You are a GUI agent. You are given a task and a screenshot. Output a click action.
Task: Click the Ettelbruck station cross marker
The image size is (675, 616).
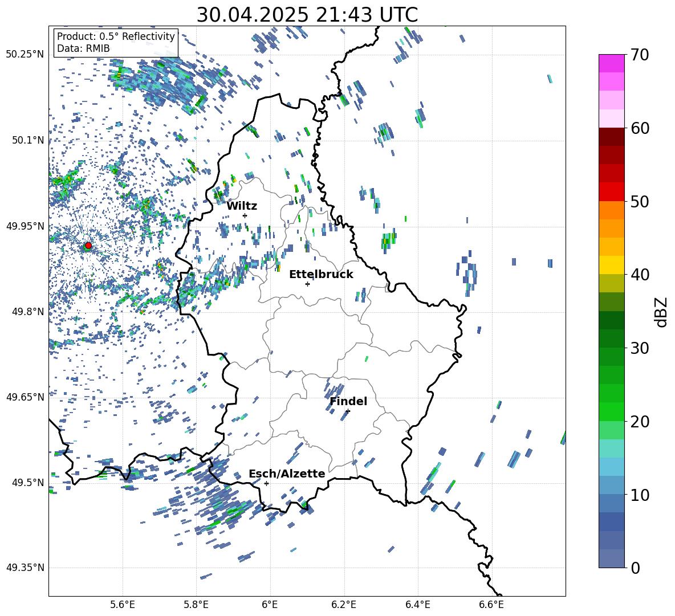point(307,284)
